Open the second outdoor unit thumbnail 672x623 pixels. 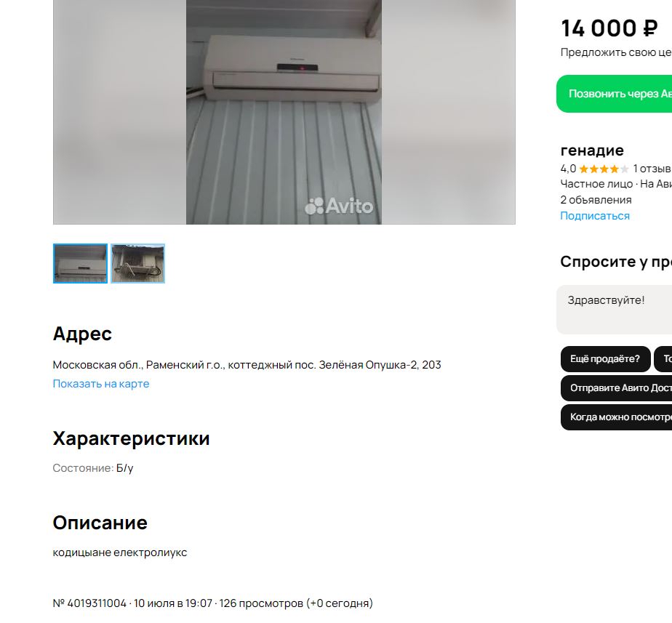[x=137, y=263]
